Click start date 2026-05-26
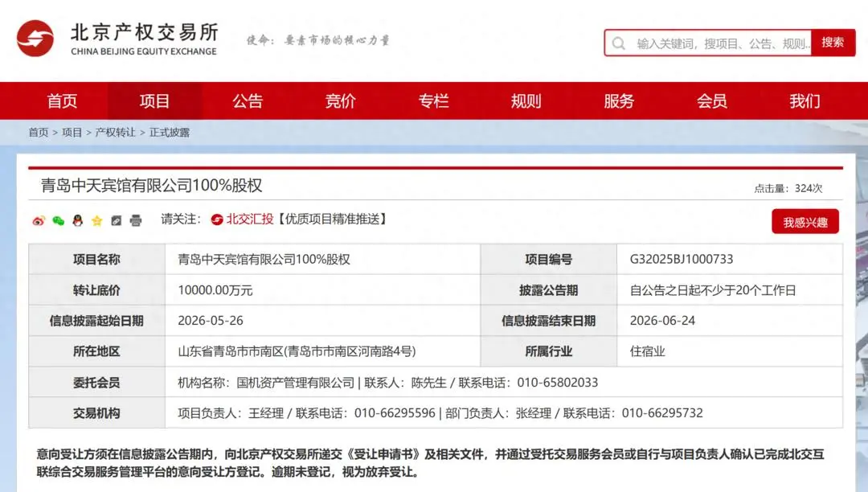868x492 pixels. pyautogui.click(x=211, y=321)
